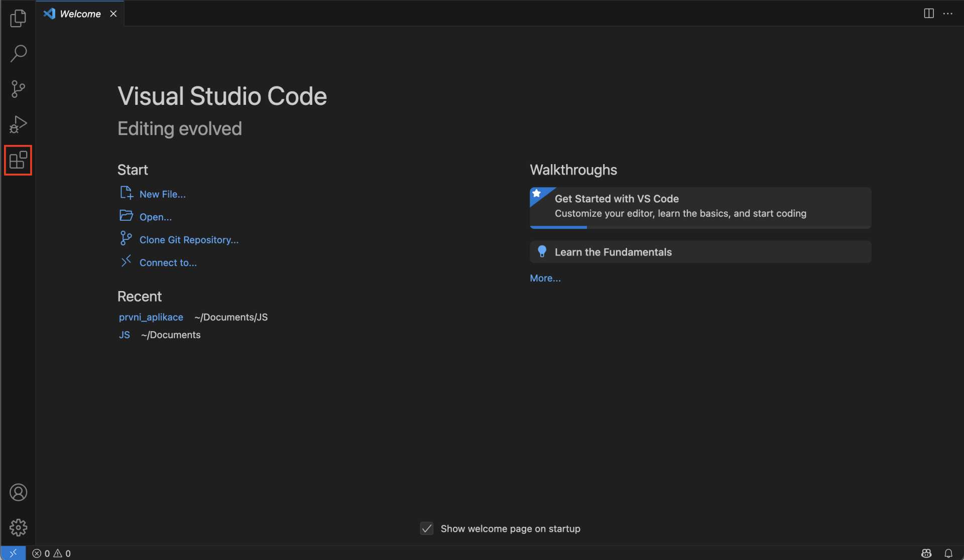Viewport: 964px width, 560px height.
Task: Click the Connect to... link
Action: click(x=168, y=262)
